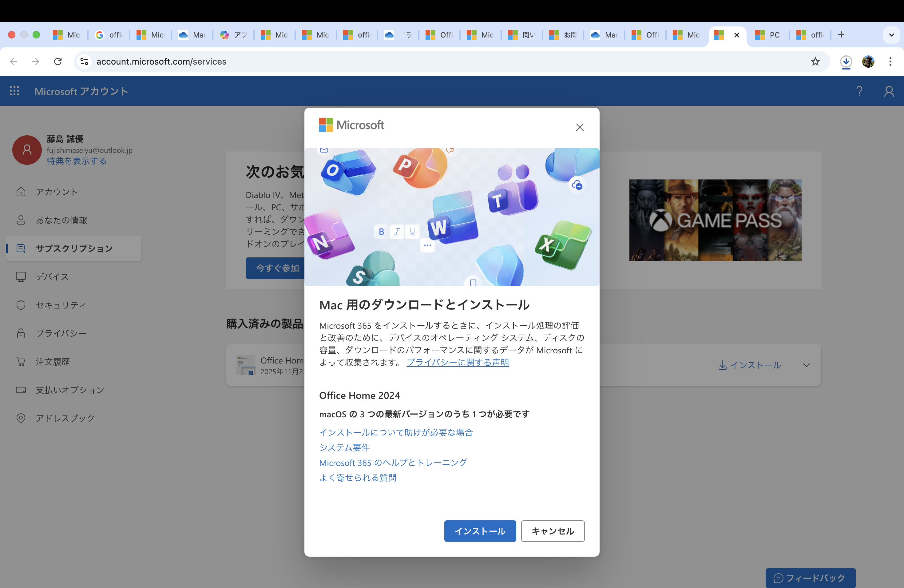This screenshot has height=588, width=904.
Task: Open デバイス in the sidebar
Action: pos(74,276)
